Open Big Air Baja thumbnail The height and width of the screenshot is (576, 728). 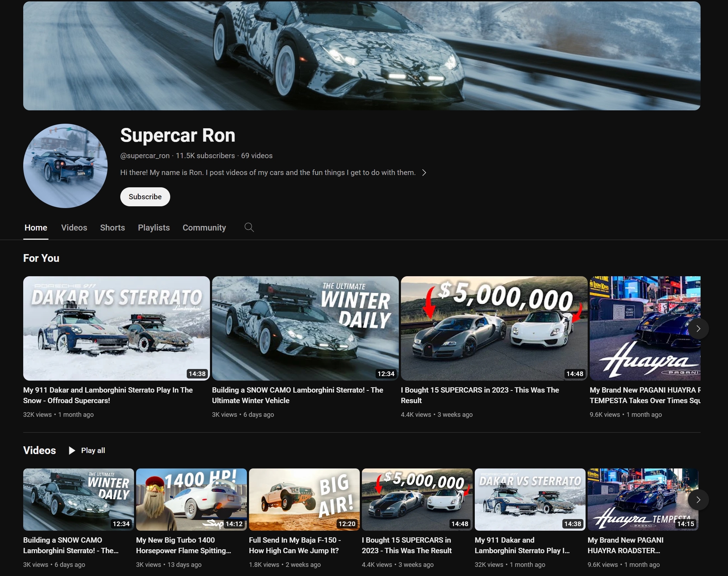304,499
